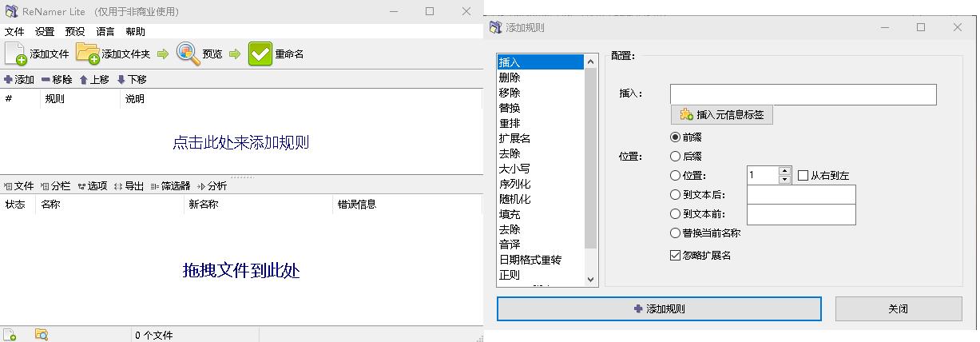Image resolution: width=980 pixels, height=342 pixels.
Task: Select 重排 in the rule type list
Action: tap(541, 123)
